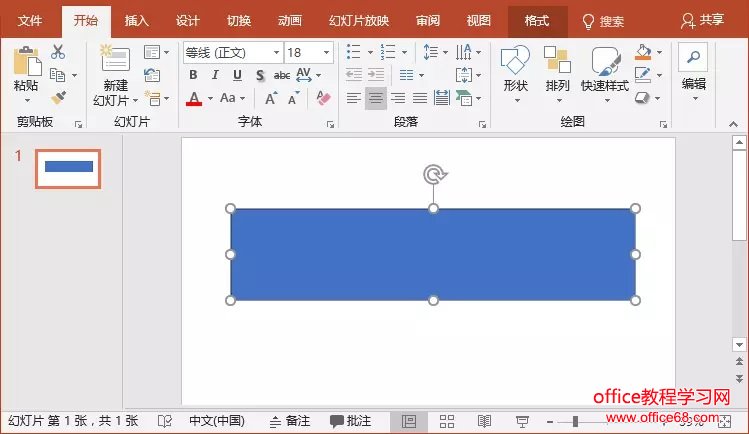Toggle Underline formatting
Viewport: 749px width, 434px height.
click(237, 75)
